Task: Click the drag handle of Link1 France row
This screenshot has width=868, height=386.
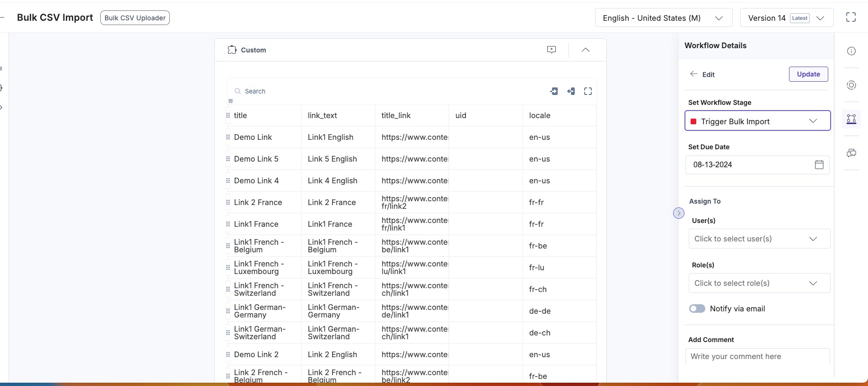Action: [x=228, y=224]
